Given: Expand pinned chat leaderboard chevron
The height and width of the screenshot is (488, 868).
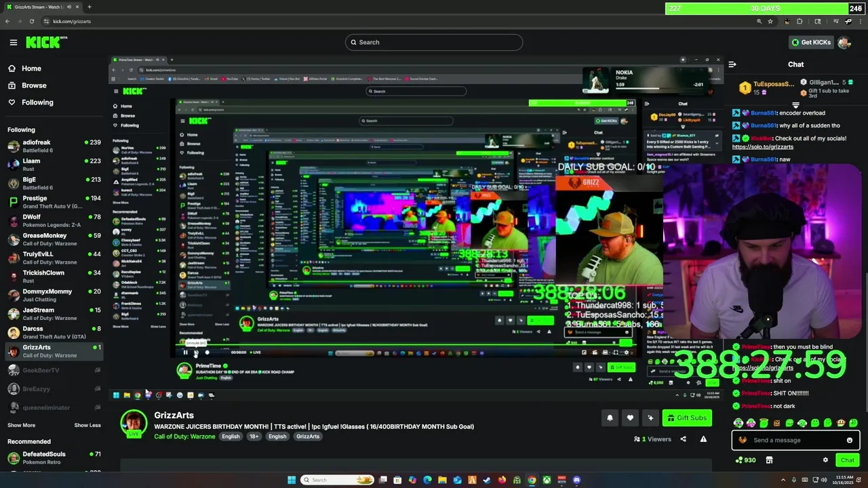Looking at the screenshot, I should (x=796, y=106).
